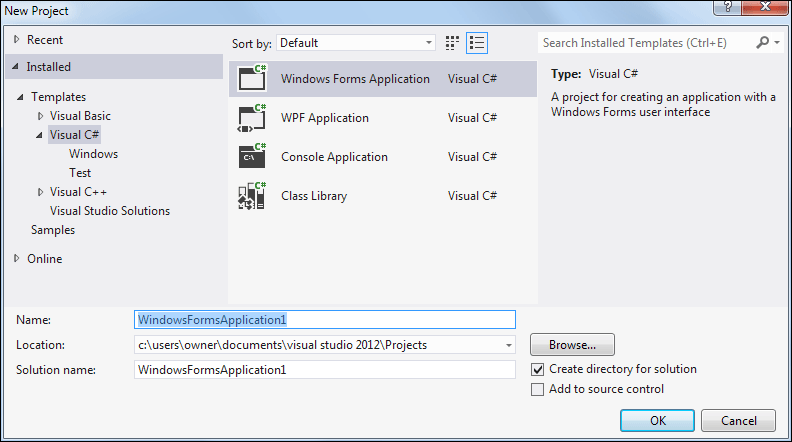Click the Recent section label
The width and height of the screenshot is (792, 442).
[44, 40]
